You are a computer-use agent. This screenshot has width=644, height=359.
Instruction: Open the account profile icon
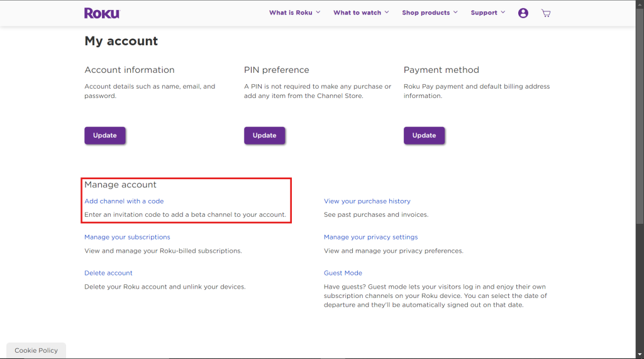[x=523, y=13]
